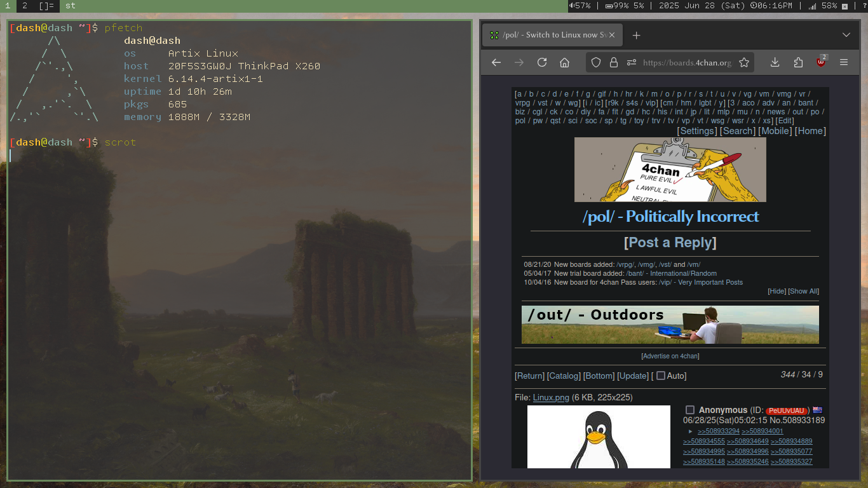The image size is (868, 488).
Task: Click the kernel 6.14.4-artix1-1 text
Action: (215, 79)
